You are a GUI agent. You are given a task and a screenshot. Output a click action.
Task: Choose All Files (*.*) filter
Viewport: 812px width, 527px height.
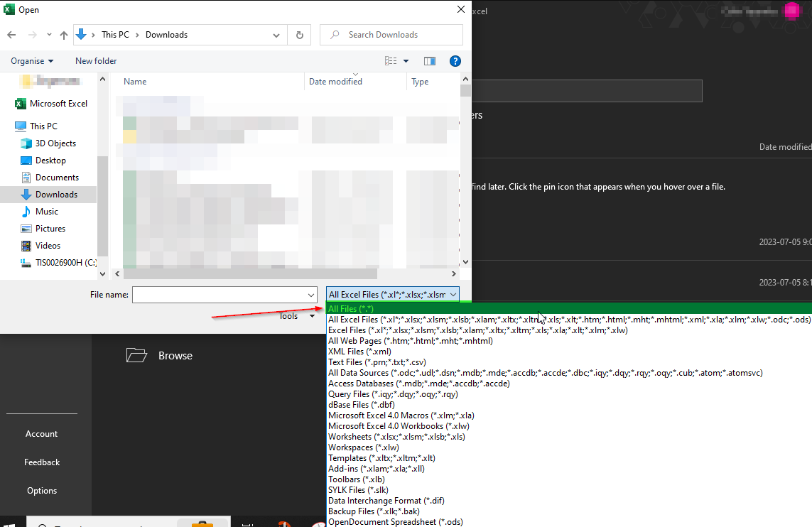(569, 308)
